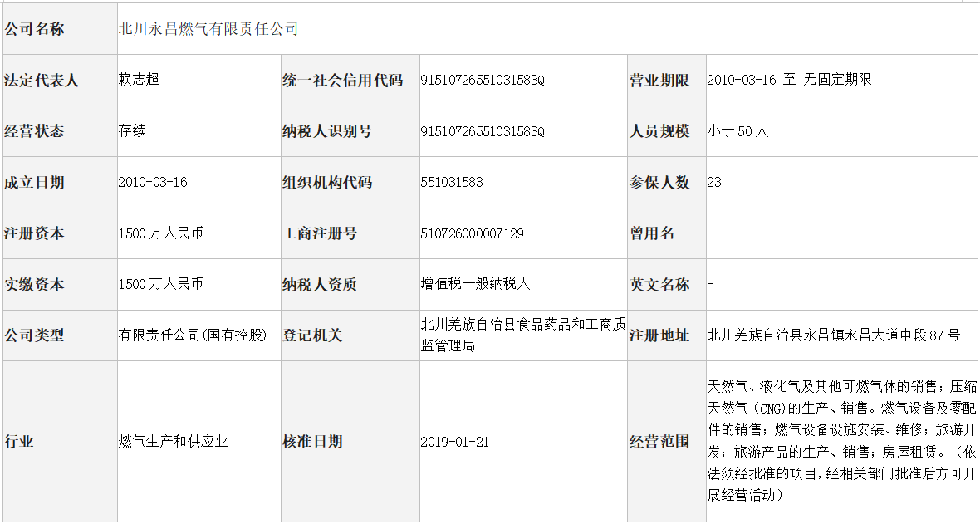
Task: Click the 经营状态 value 存续
Action: [132, 130]
